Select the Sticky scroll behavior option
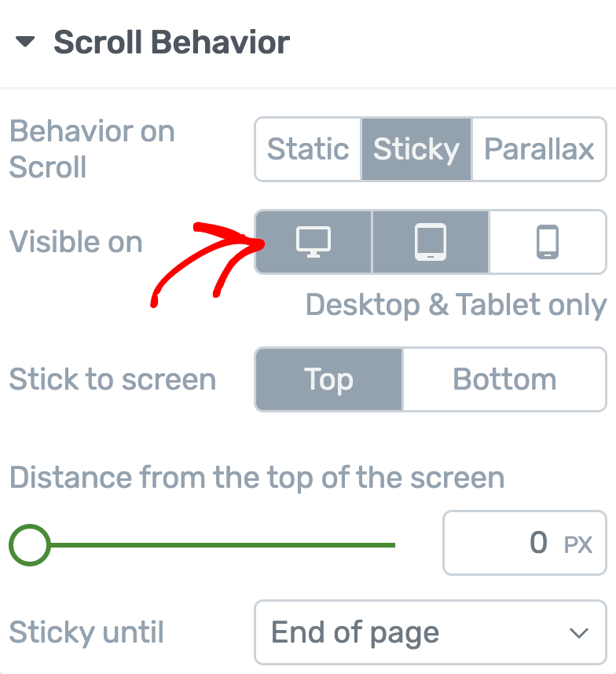Viewport: 616px width, 674px height. click(416, 149)
